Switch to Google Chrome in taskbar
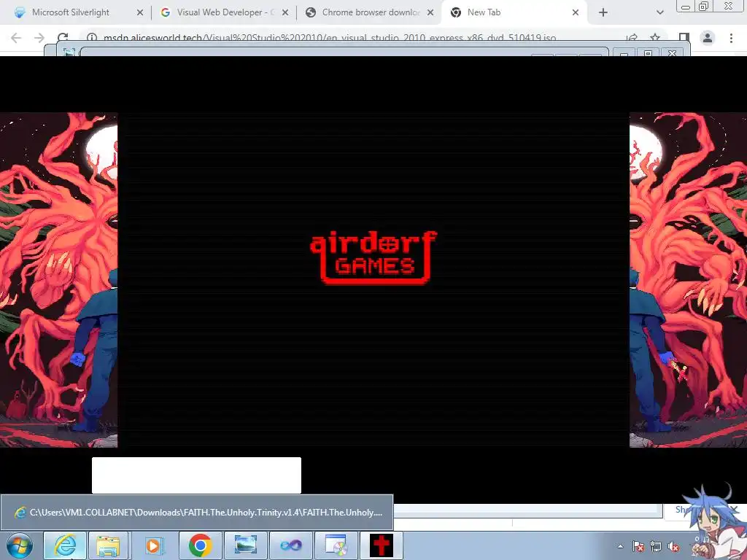Viewport: 747px width, 560px height. pos(200,545)
